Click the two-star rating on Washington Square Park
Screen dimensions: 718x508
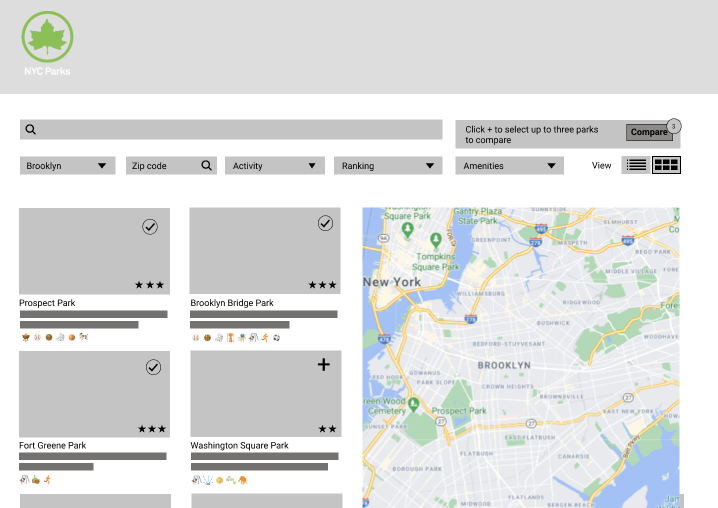point(327,429)
